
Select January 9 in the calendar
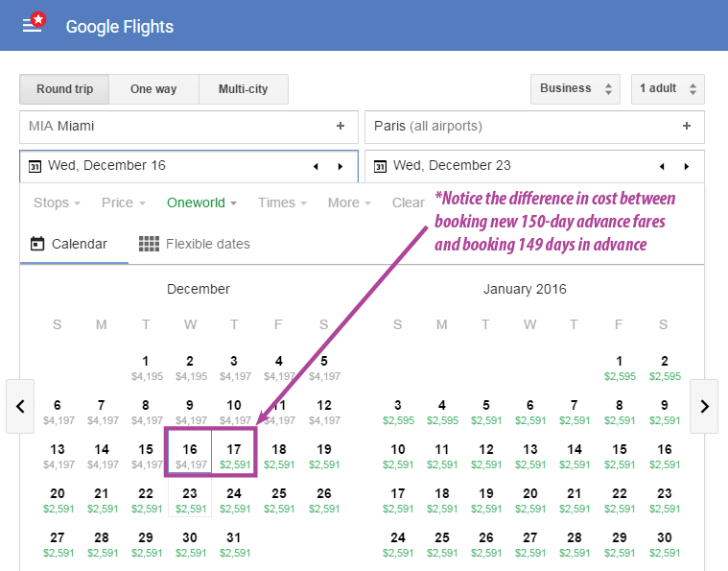(x=665, y=412)
